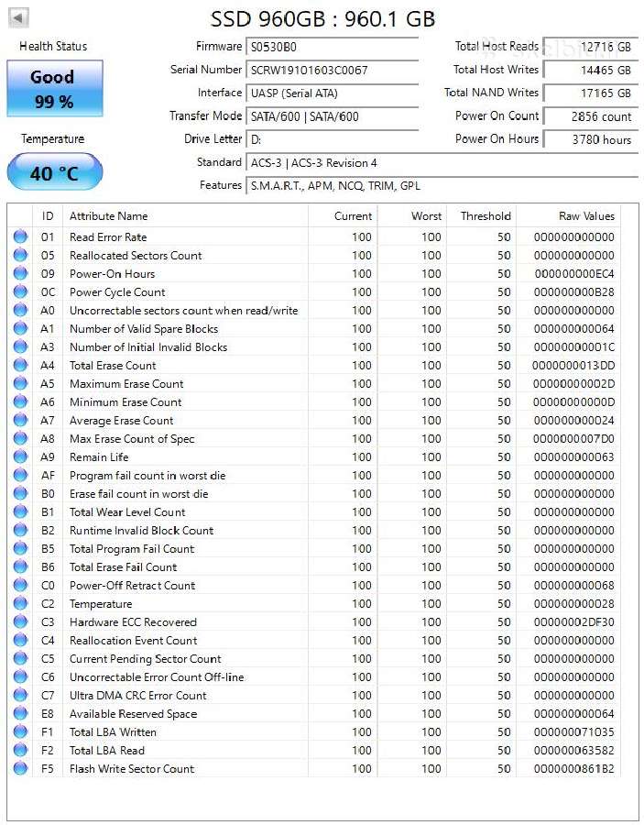Click the 40 °C temperature button
The image size is (644, 825).
pos(55,172)
